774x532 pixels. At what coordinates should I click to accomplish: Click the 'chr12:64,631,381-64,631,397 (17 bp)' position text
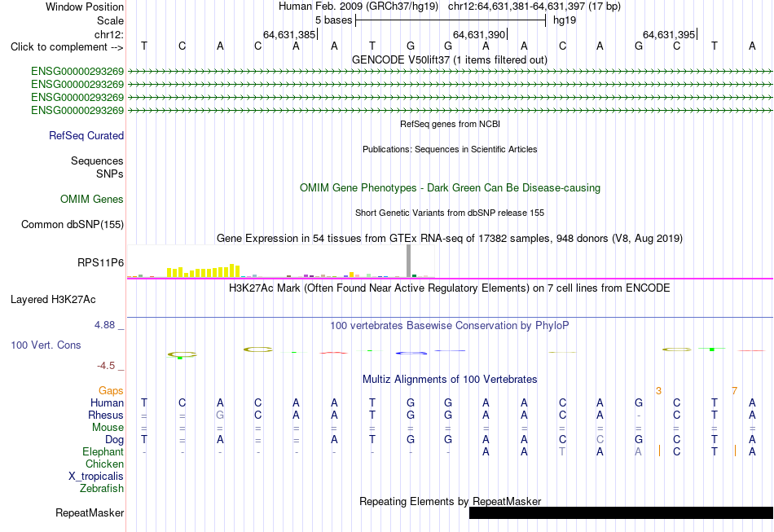tap(534, 7)
